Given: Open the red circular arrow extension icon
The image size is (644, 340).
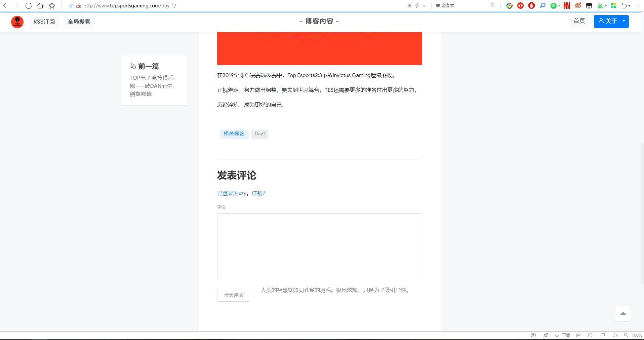Looking at the screenshot, I should [x=520, y=6].
